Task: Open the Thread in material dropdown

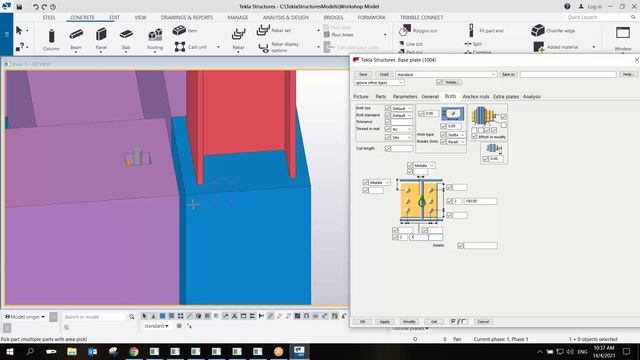Action: click(402, 129)
